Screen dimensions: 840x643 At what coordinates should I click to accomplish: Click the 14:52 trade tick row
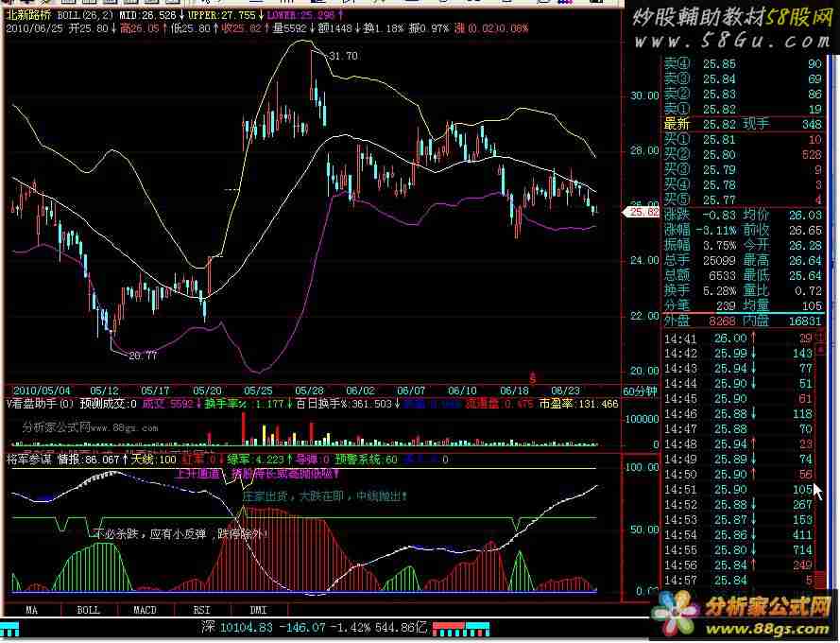(739, 505)
